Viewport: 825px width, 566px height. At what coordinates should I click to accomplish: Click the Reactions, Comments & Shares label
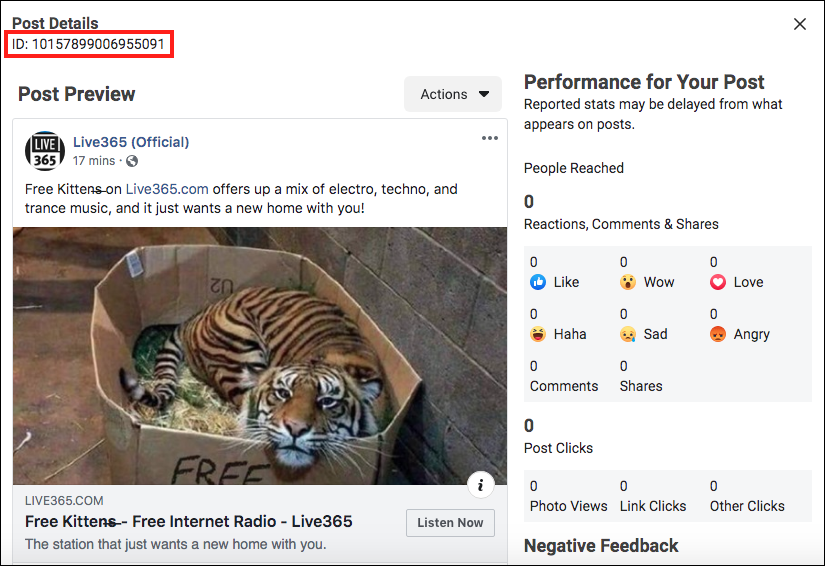point(621,224)
